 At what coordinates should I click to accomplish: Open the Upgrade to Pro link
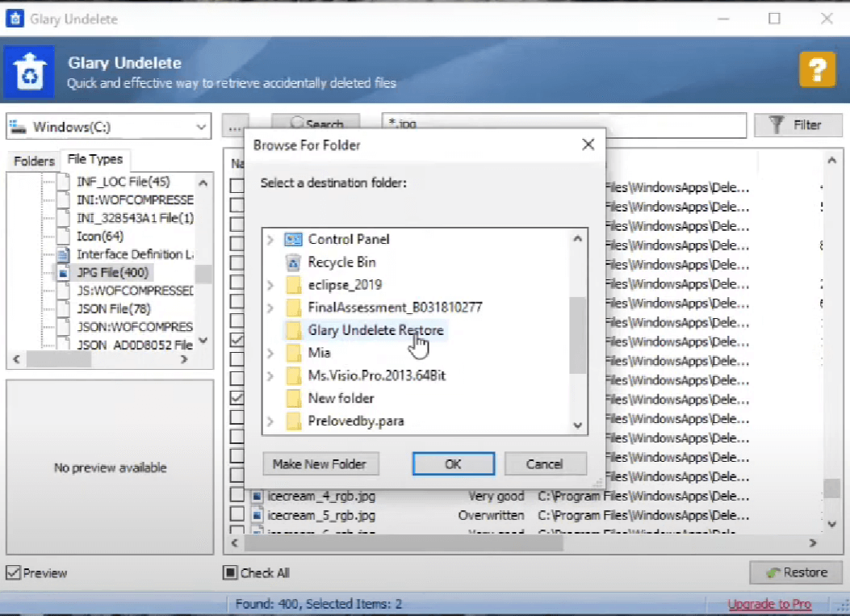point(769,604)
